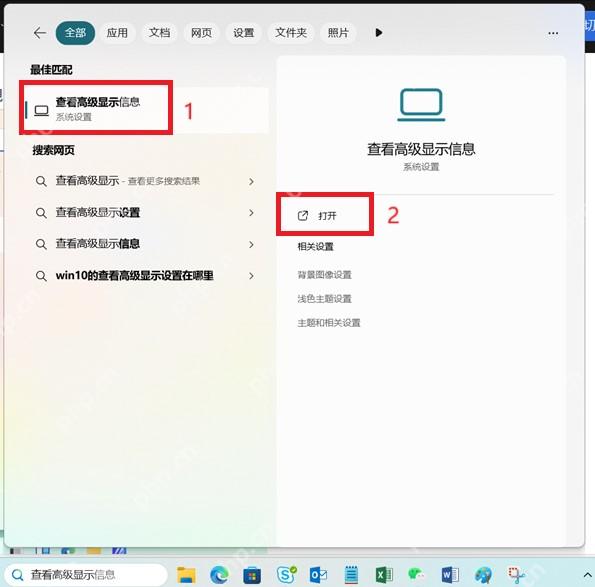
Task: Open the Snipping Tool on the taskbar
Action: (x=516, y=575)
